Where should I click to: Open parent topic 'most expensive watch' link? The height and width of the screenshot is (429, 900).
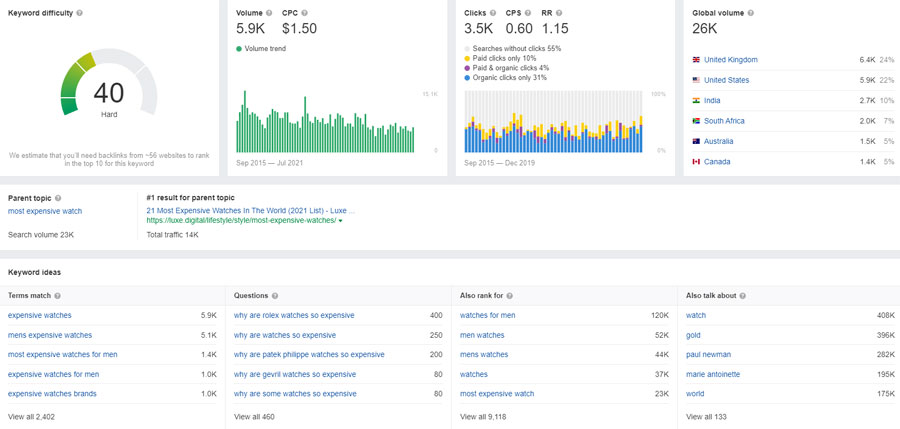(45, 211)
